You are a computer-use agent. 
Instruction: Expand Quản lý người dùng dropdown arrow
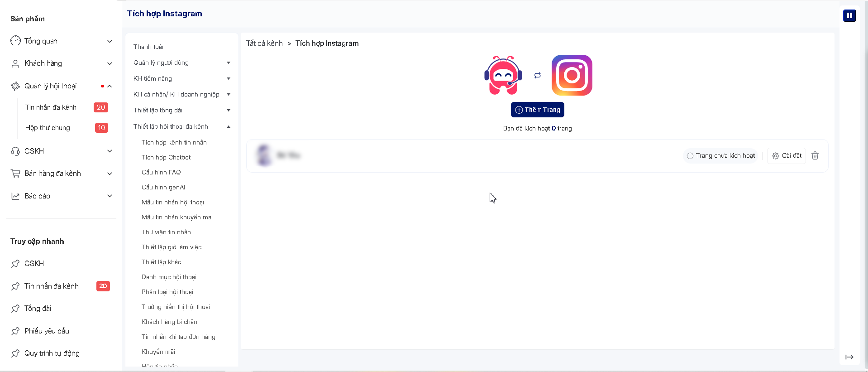(x=229, y=63)
